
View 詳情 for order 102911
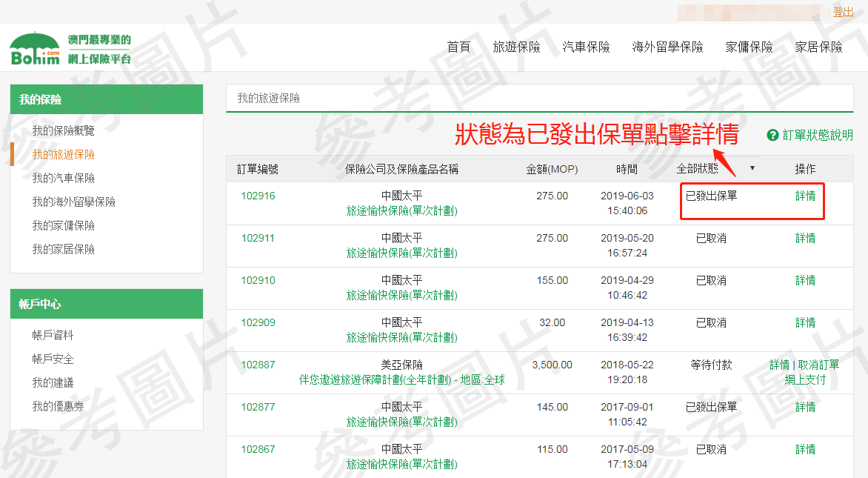click(806, 238)
